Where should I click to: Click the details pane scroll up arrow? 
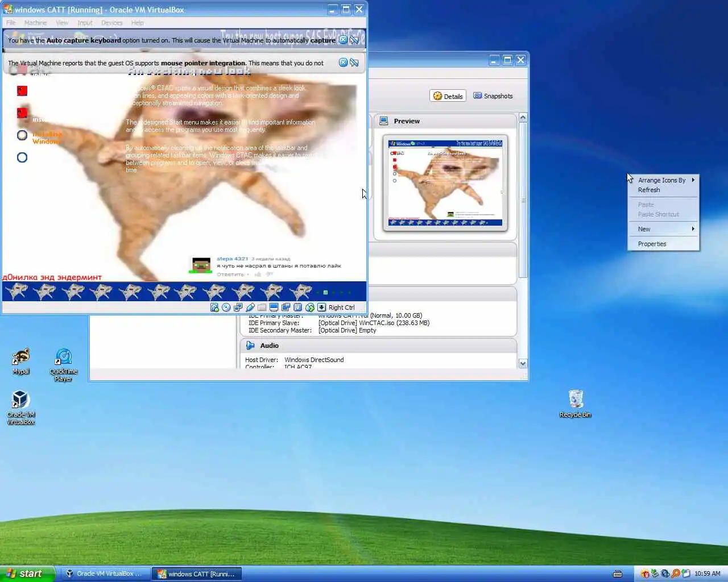click(523, 118)
